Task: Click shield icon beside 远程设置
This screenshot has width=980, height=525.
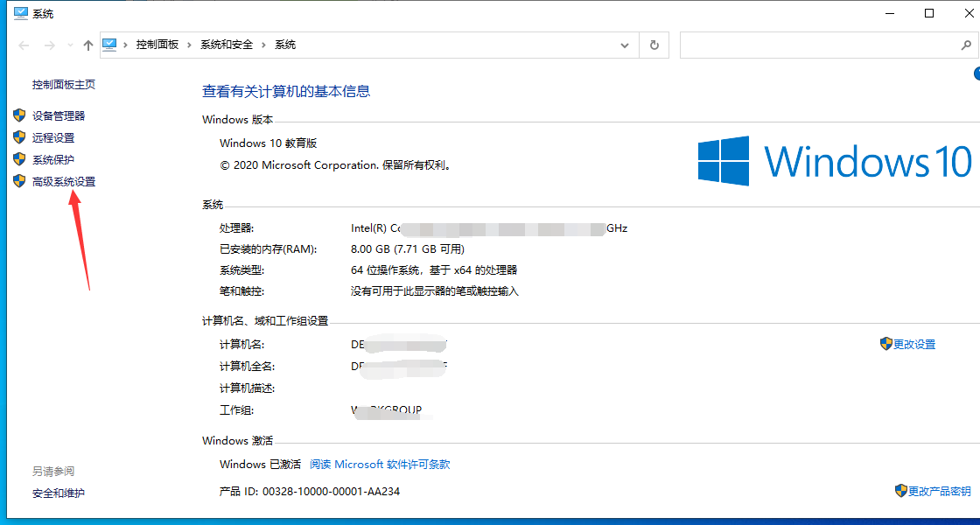Action: (x=18, y=137)
